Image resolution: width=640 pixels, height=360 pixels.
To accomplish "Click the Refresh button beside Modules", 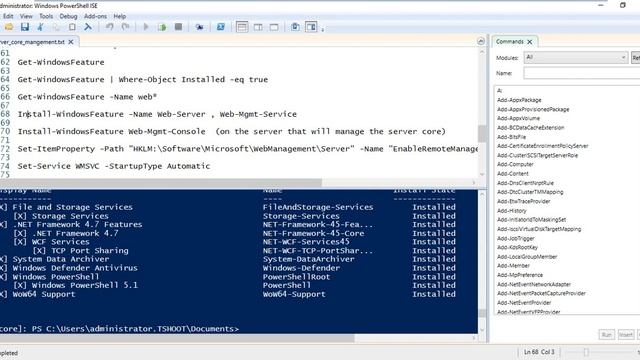I will [x=636, y=58].
